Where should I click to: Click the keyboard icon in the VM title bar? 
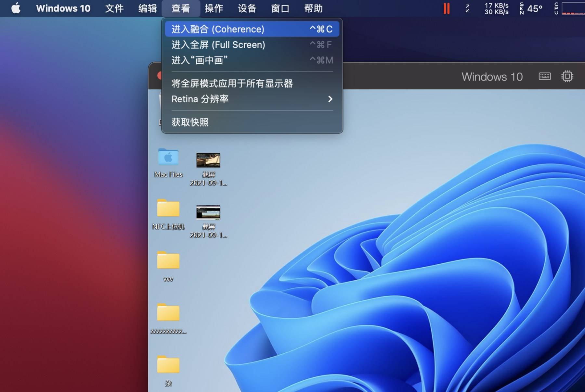coord(544,76)
